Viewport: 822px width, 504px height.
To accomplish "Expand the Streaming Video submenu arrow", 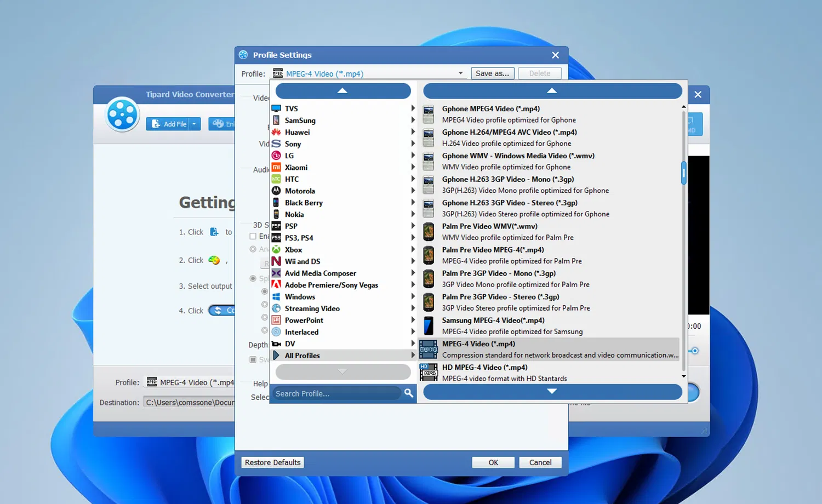I will point(413,308).
